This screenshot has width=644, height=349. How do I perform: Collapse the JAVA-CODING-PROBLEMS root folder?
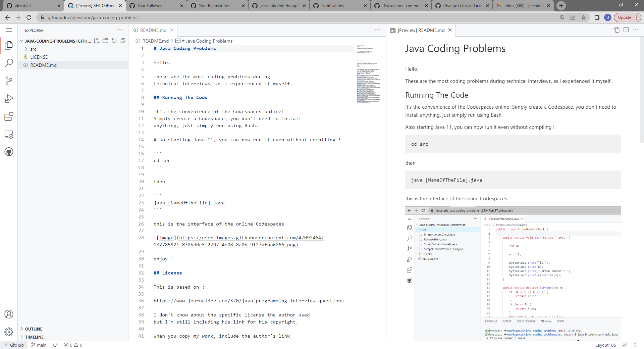[21, 41]
